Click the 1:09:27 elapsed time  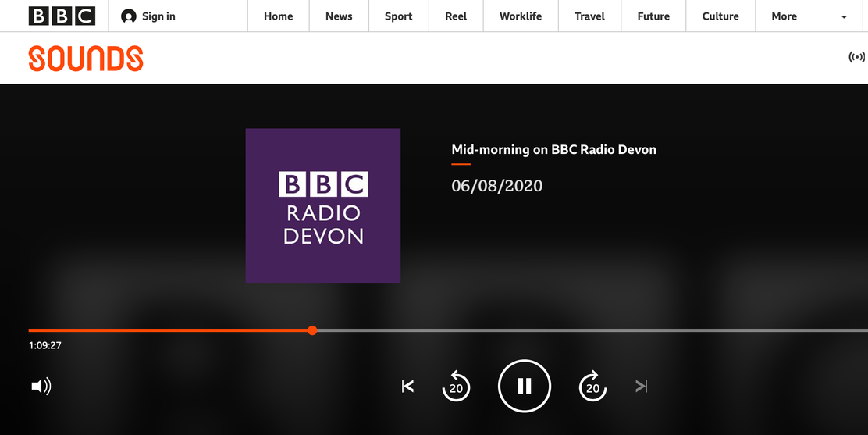pos(44,345)
